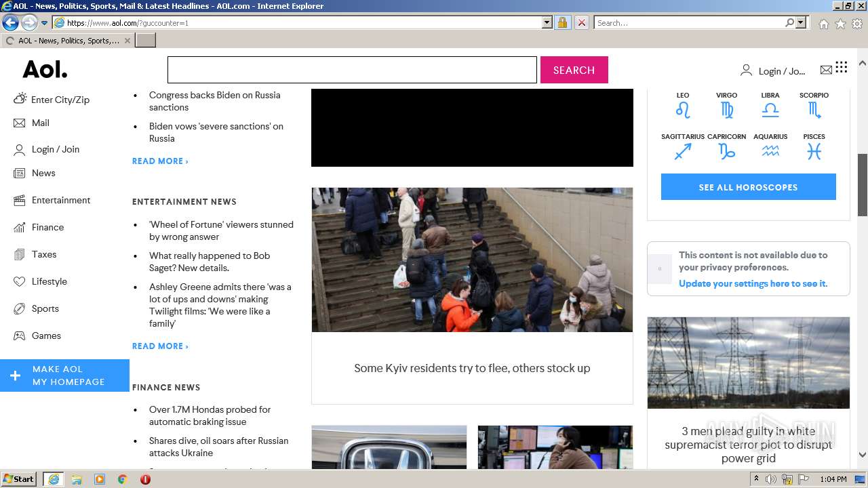Click the Kyiv stairs photo
This screenshot has width=868, height=488.
(472, 260)
